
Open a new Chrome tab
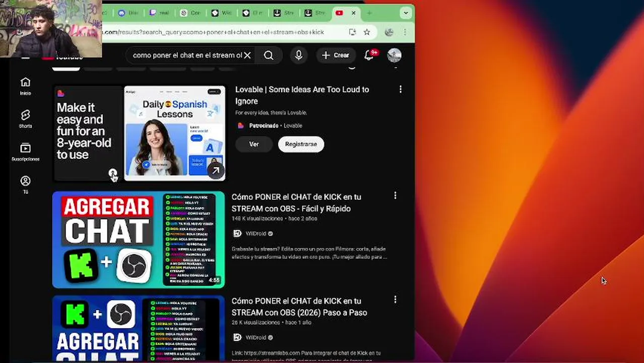tap(369, 13)
